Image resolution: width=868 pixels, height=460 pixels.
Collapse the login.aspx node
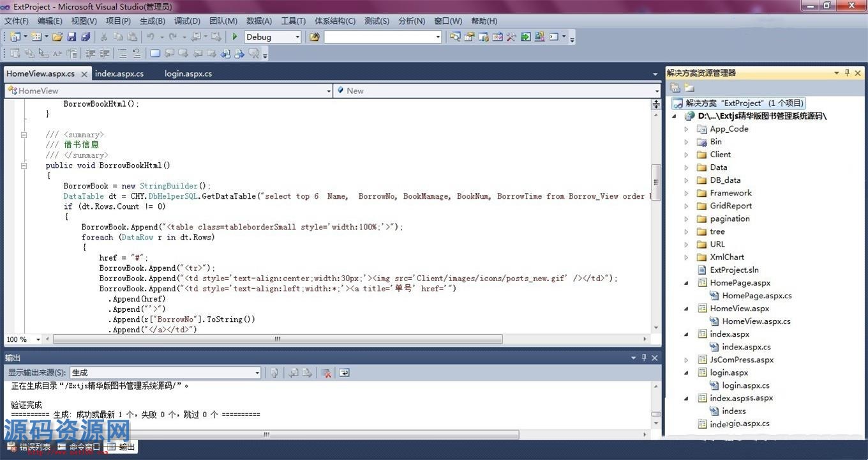pos(687,372)
